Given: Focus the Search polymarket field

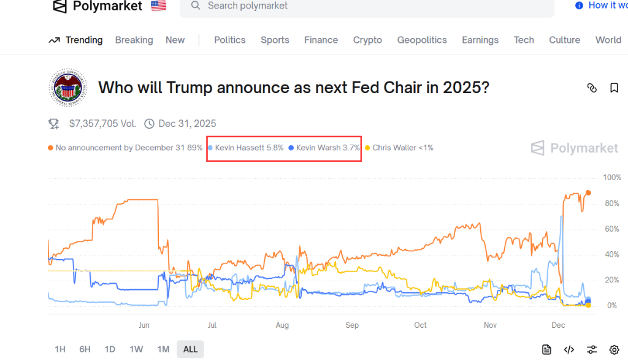Looking at the screenshot, I should coord(368,6).
